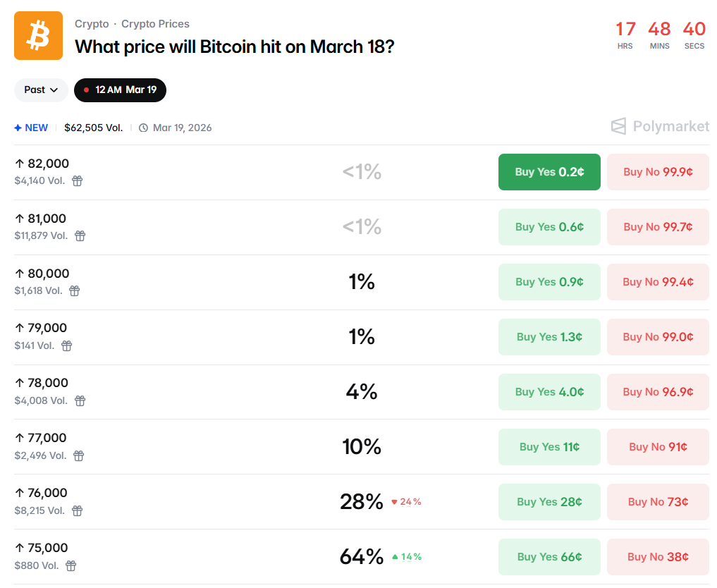Image resolution: width=717 pixels, height=588 pixels.
Task: Open the Past dropdown
Action: pos(41,90)
